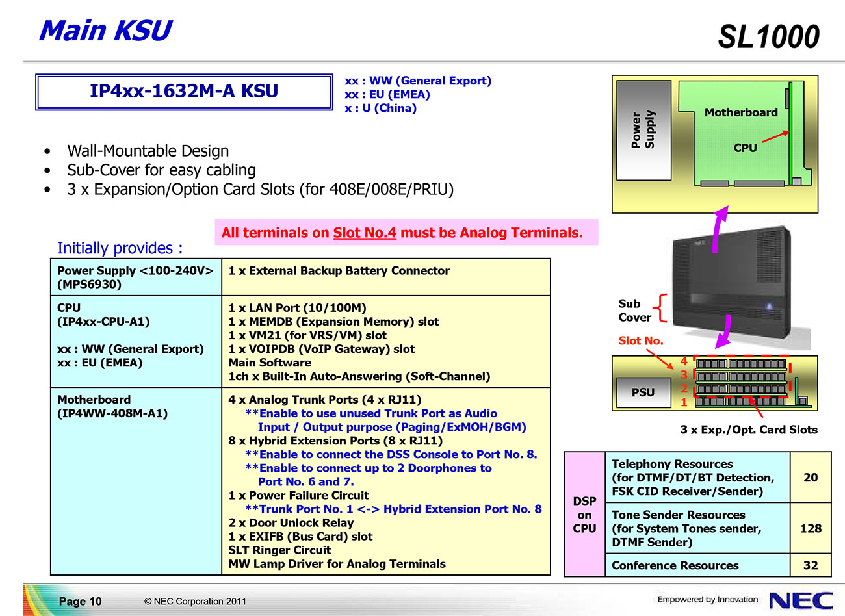Click '8 x Hybrid Extension Ports (8 x RJ11)'
This screenshot has width=845, height=616.
(x=335, y=441)
